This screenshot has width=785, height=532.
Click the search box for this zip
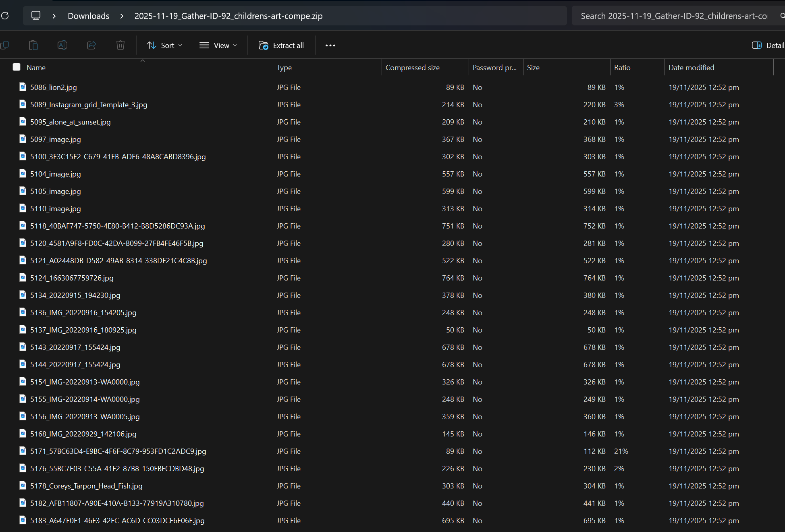674,16
